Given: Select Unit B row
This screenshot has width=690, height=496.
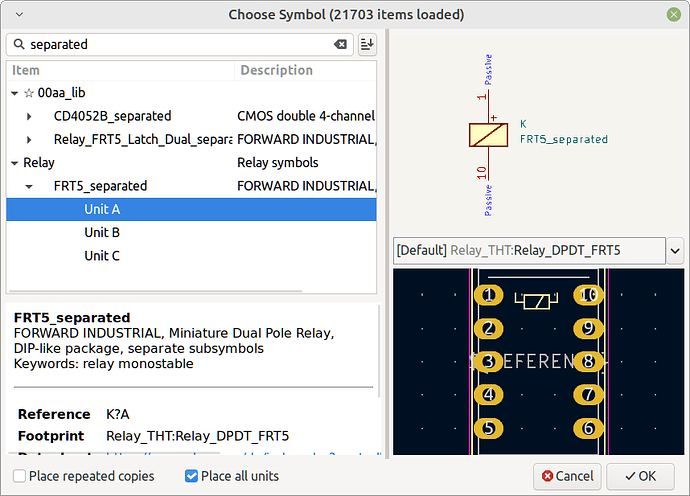Looking at the screenshot, I should pos(191,232).
